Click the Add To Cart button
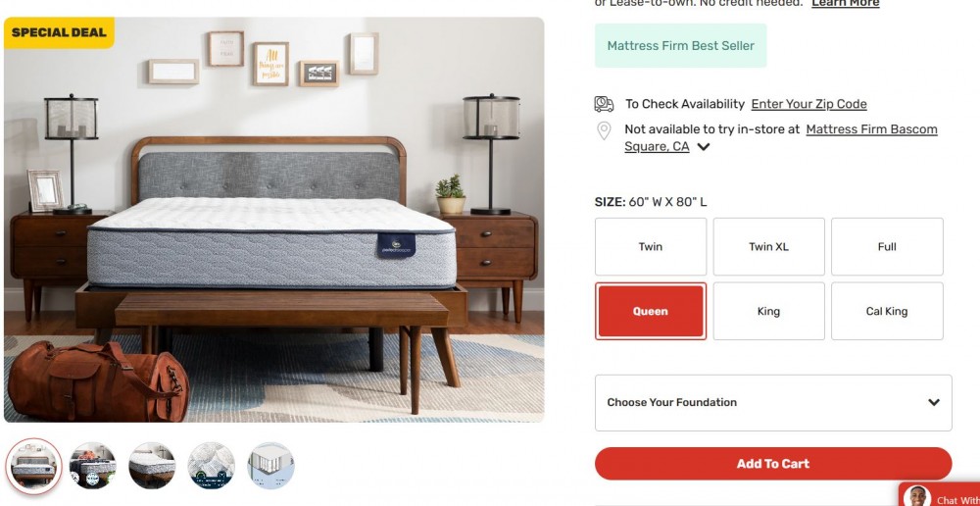Screen dimensions: 980x506 [773, 464]
